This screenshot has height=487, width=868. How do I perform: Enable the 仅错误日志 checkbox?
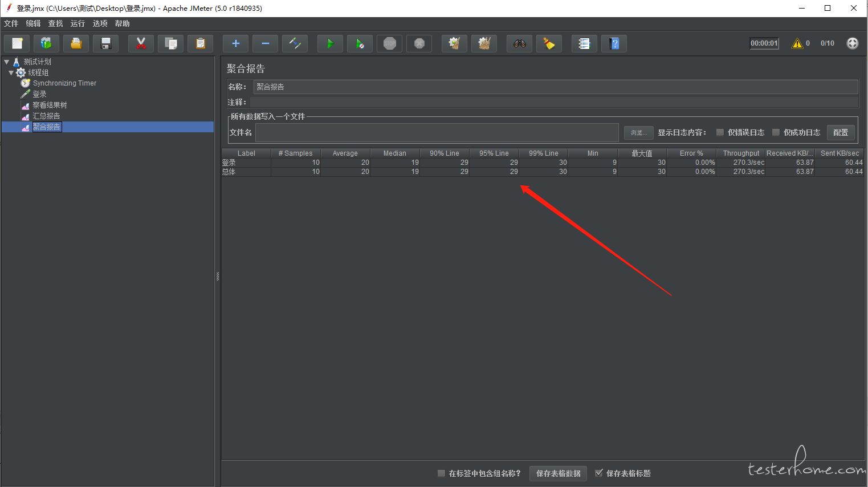[x=720, y=132]
